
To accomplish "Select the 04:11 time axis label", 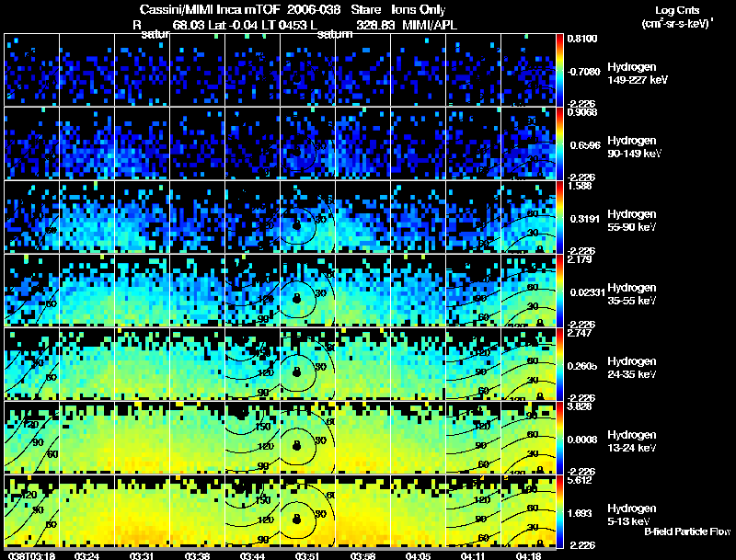I will click(x=473, y=555).
